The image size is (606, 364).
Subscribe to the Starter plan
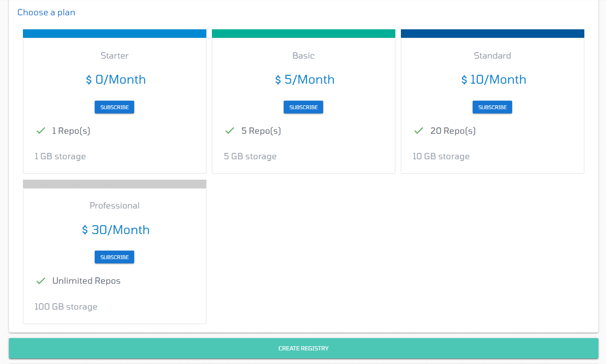pyautogui.click(x=114, y=107)
